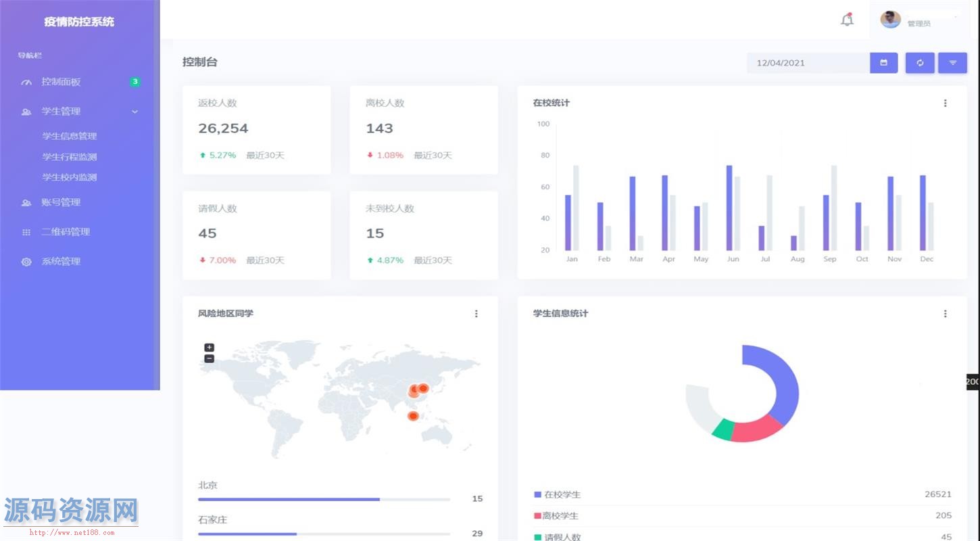980x541 pixels.
Task: Open the 系统管理 gear icon
Action: [x=26, y=261]
